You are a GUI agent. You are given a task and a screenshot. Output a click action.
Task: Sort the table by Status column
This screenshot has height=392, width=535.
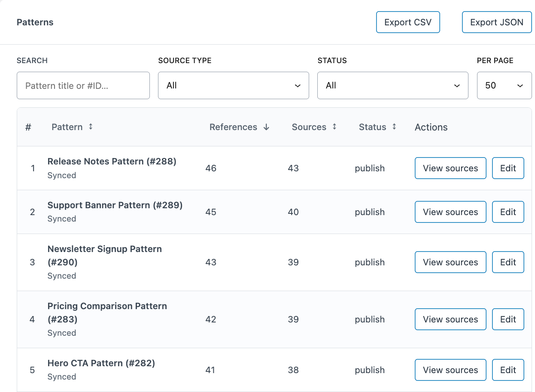tap(377, 127)
